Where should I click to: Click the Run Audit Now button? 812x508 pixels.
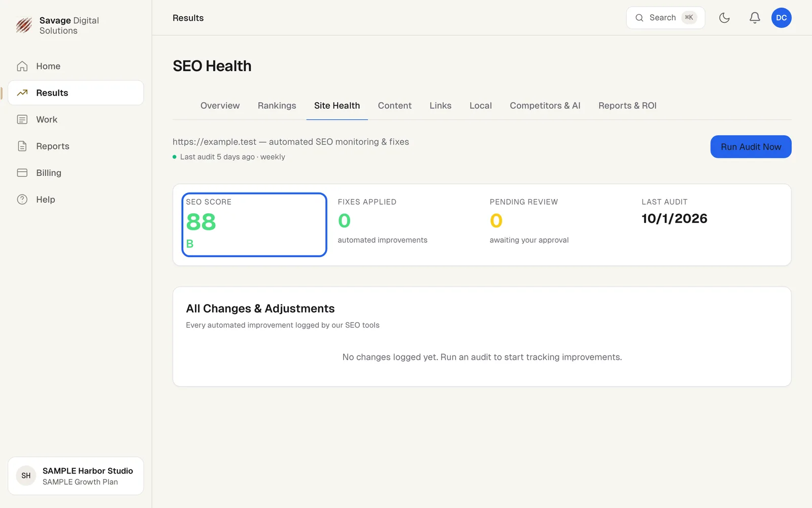(751, 147)
